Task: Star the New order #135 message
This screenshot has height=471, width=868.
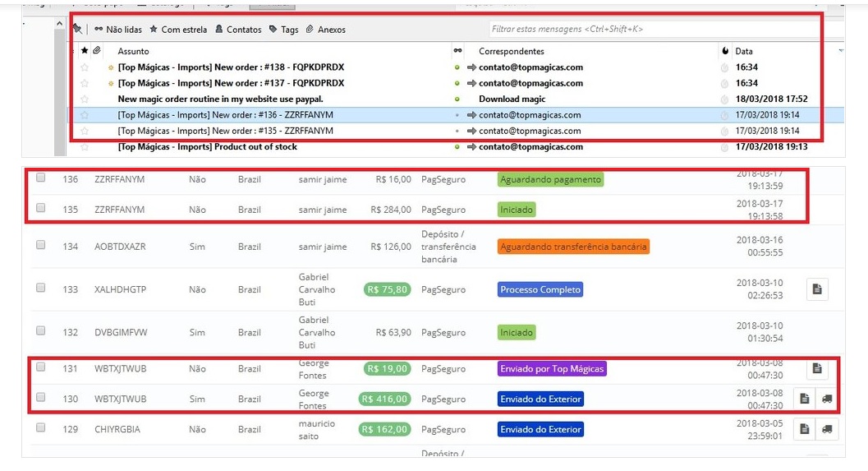Action: coord(85,132)
